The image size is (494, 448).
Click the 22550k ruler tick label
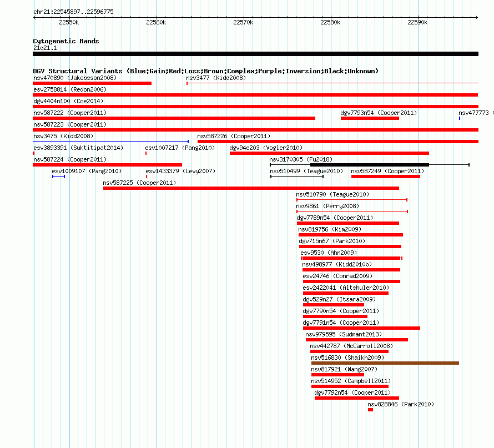click(x=69, y=22)
